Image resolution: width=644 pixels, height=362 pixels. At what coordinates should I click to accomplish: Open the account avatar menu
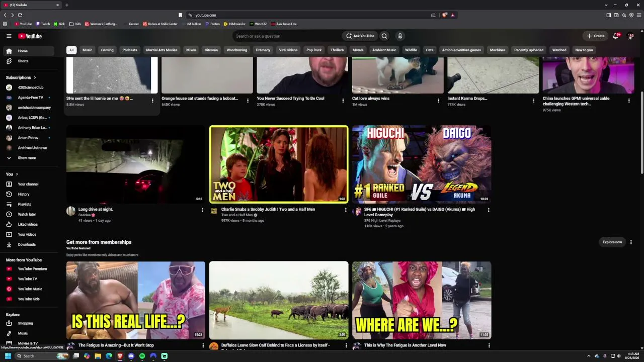[x=630, y=36]
